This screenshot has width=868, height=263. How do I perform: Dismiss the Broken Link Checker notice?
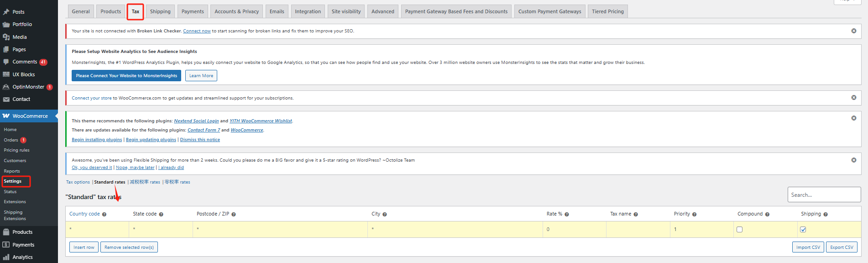pyautogui.click(x=854, y=31)
